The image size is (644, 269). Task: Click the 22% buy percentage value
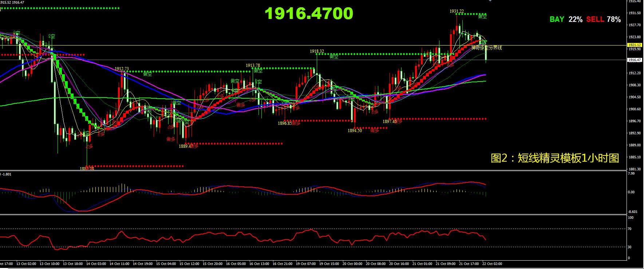pyautogui.click(x=575, y=19)
